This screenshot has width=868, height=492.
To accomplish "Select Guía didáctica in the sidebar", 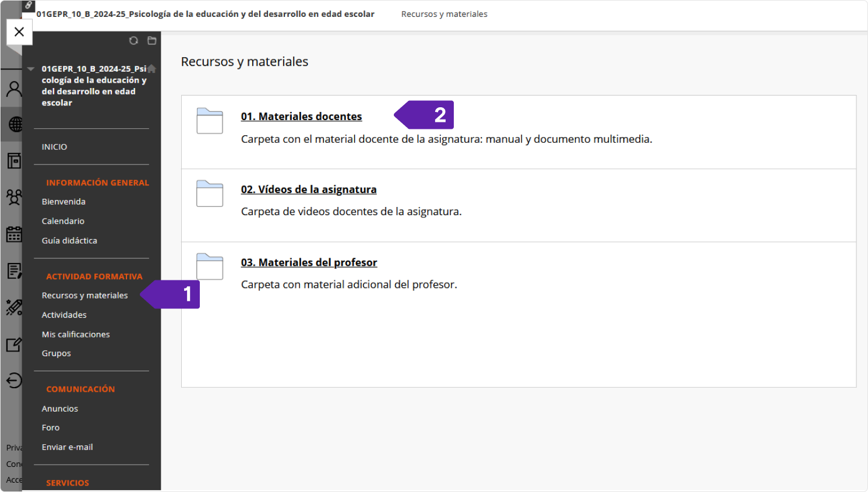I will coord(69,241).
